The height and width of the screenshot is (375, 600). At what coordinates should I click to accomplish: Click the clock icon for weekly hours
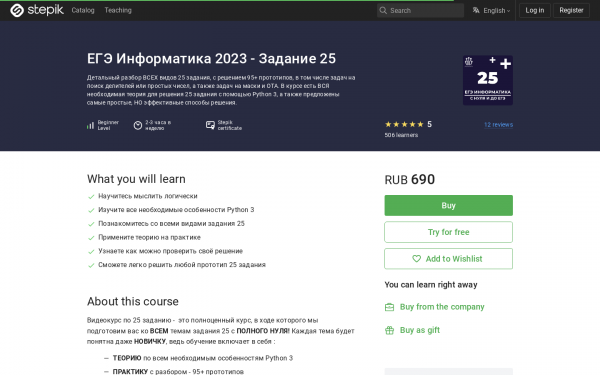tap(138, 125)
